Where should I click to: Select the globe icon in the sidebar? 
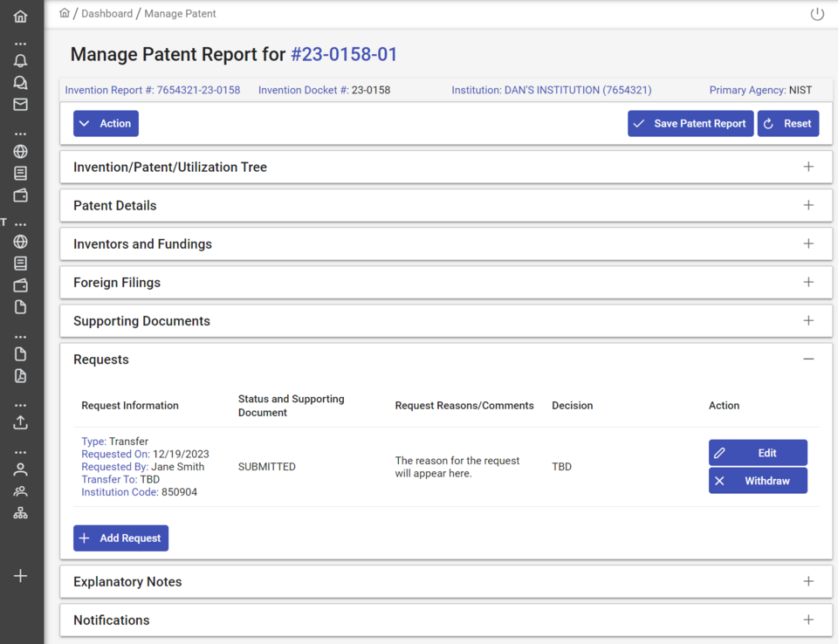20,150
